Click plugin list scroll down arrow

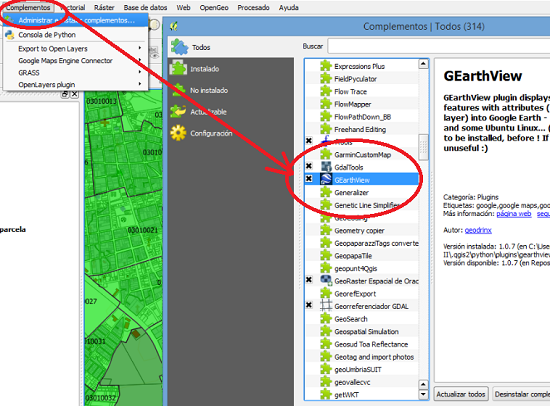coord(423,394)
